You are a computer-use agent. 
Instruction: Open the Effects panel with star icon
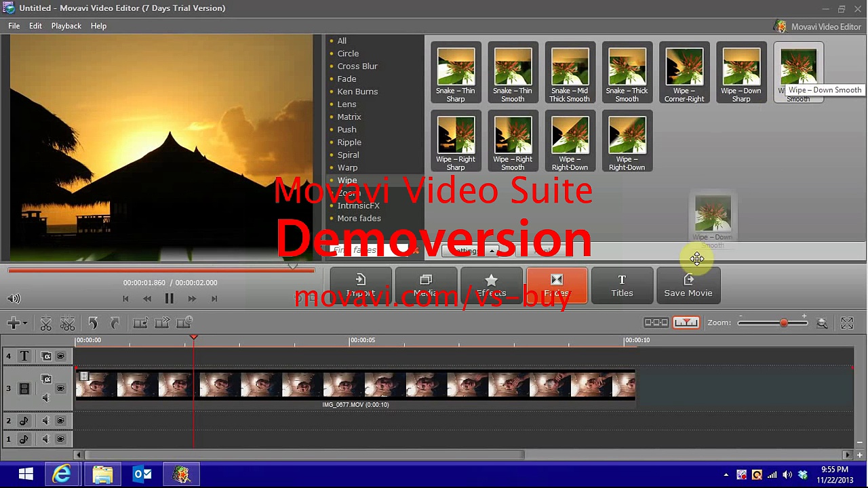[491, 285]
